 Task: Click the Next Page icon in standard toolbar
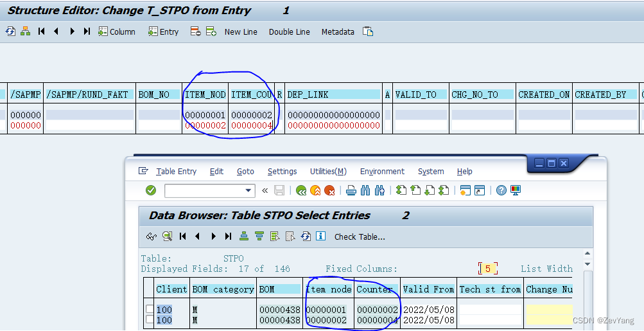coord(430,190)
